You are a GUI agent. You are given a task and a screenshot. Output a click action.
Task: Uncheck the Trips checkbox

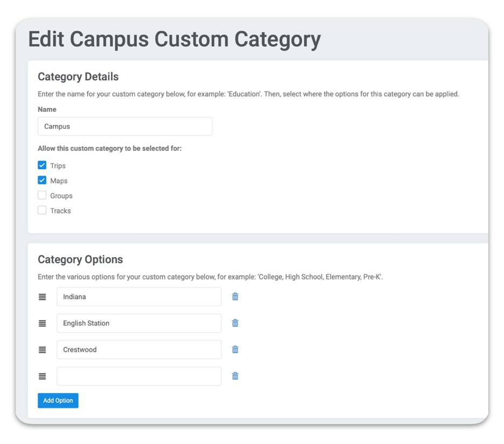(42, 165)
